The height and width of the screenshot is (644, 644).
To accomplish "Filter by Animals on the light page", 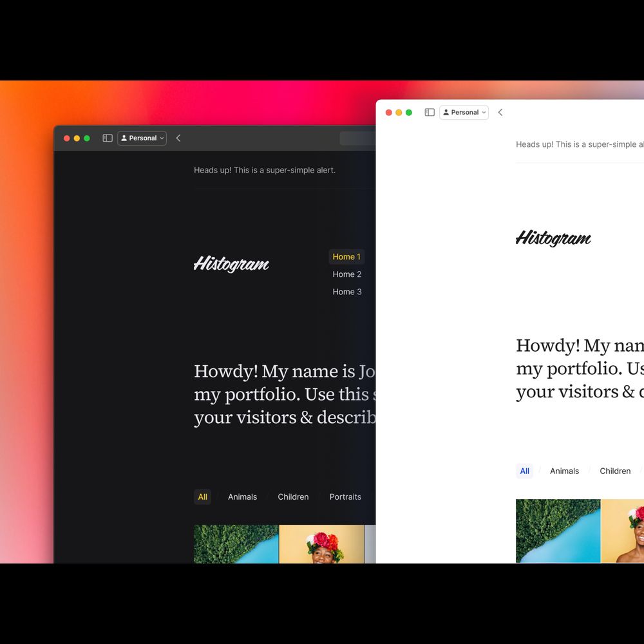I will coord(564,471).
